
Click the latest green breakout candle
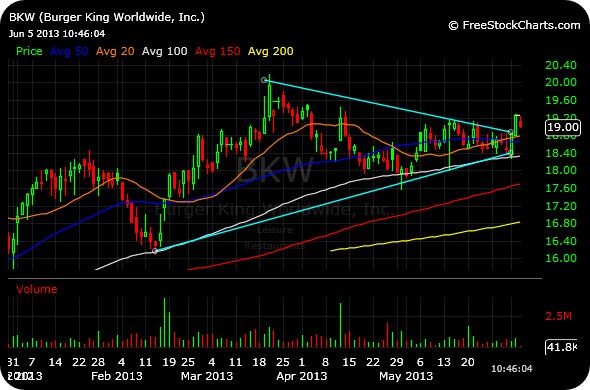click(x=515, y=125)
